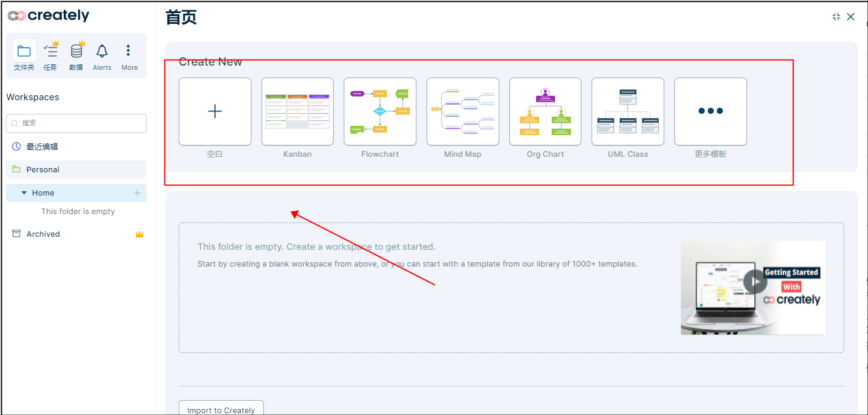Screen dimensions: 868x415
Task: Open the 任务 tasks icon
Action: pyautogui.click(x=50, y=52)
